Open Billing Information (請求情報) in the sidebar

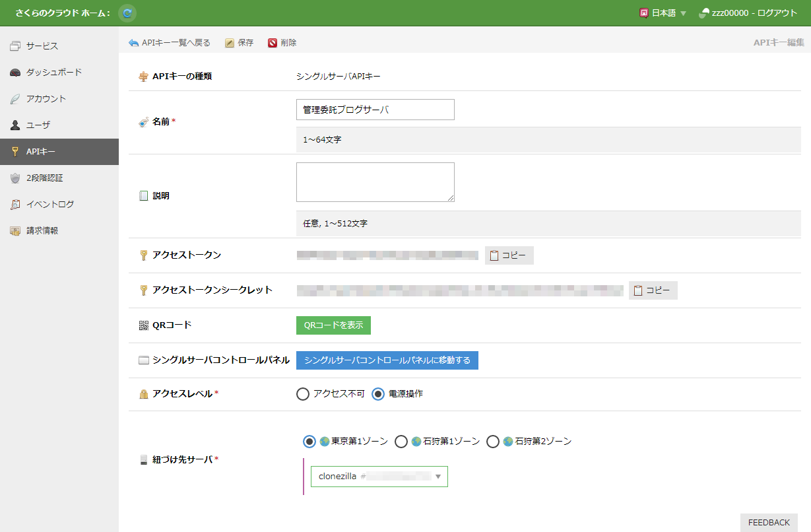pyautogui.click(x=42, y=231)
